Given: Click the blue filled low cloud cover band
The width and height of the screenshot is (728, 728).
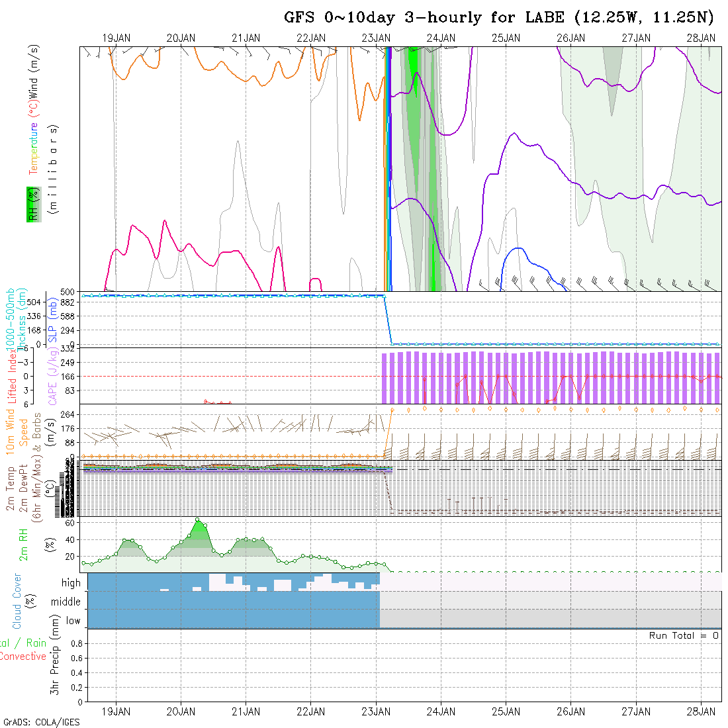Looking at the screenshot, I should pos(234,619).
